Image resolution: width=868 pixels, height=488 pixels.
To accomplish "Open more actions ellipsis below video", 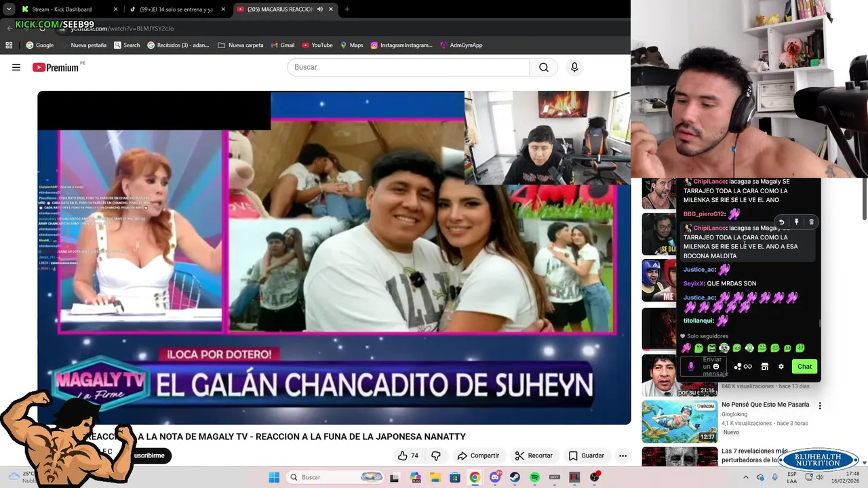I will [x=623, y=455].
